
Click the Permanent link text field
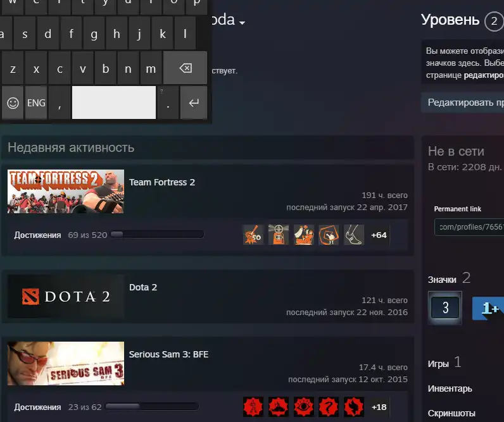click(469, 227)
